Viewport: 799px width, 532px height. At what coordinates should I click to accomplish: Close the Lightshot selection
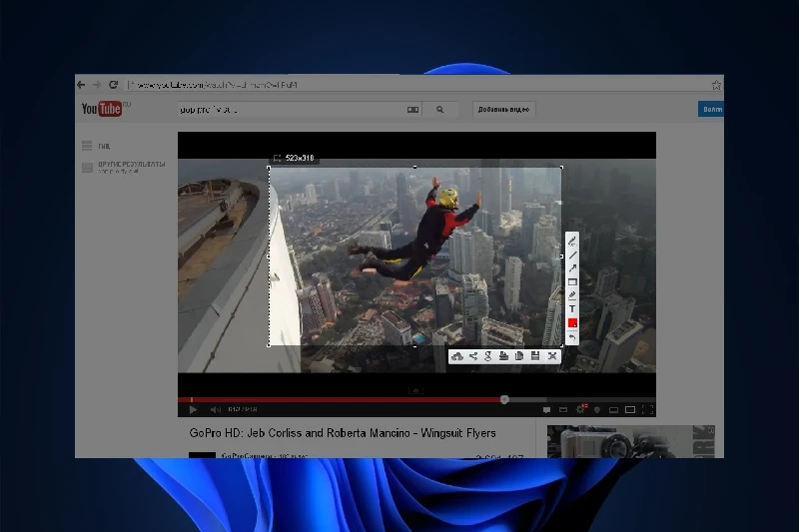click(551, 356)
